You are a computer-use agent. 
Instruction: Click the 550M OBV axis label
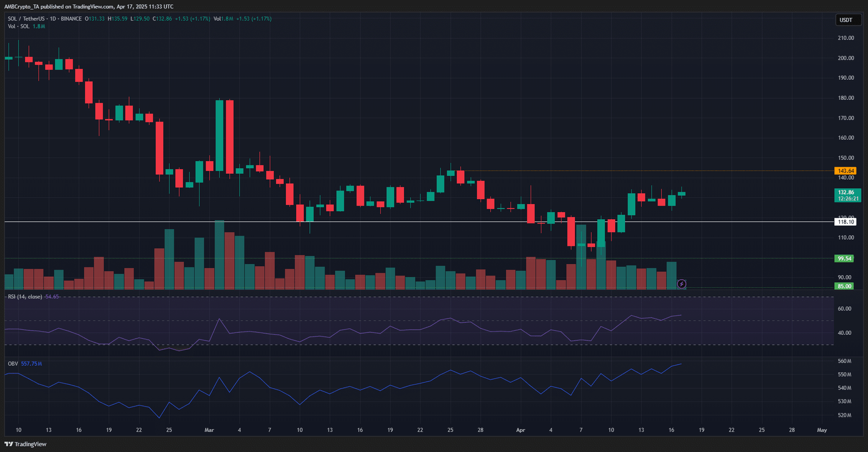[x=845, y=374]
